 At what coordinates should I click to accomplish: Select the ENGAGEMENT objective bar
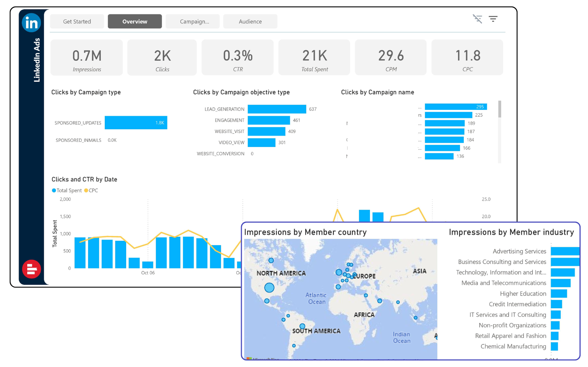tap(269, 120)
